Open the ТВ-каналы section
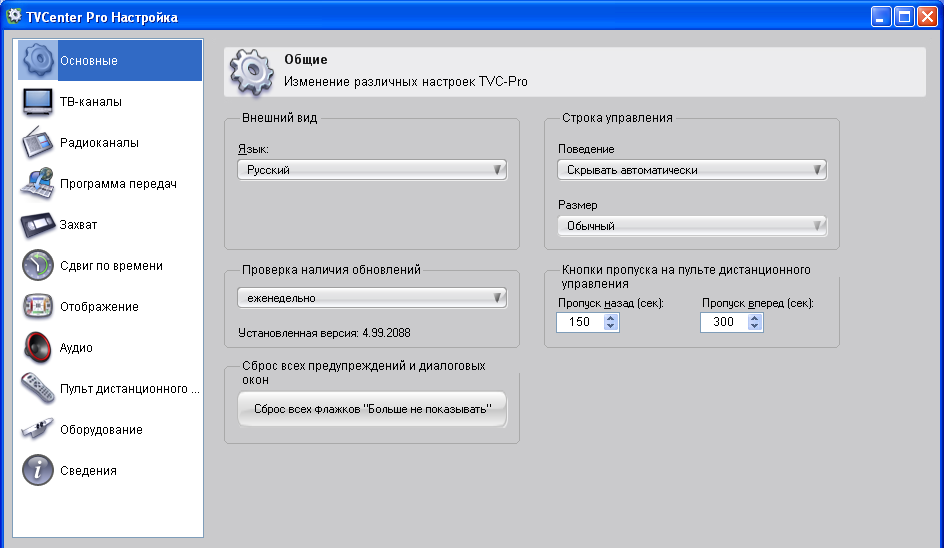944x548 pixels. tap(110, 101)
